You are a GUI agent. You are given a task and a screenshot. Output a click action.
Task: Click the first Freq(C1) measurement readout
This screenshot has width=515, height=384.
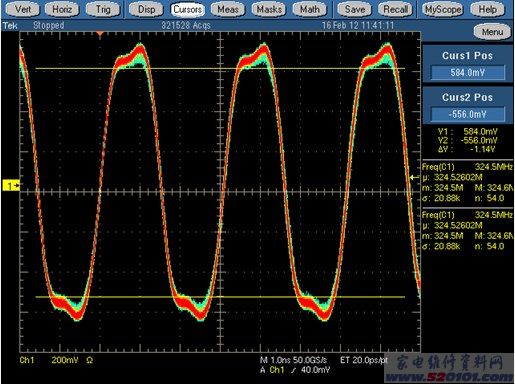[x=467, y=183]
